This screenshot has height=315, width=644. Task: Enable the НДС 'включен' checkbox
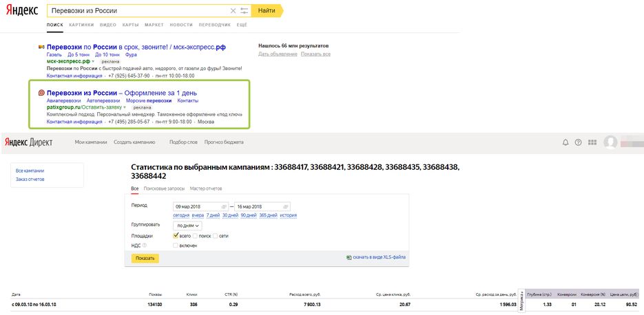pos(176,246)
